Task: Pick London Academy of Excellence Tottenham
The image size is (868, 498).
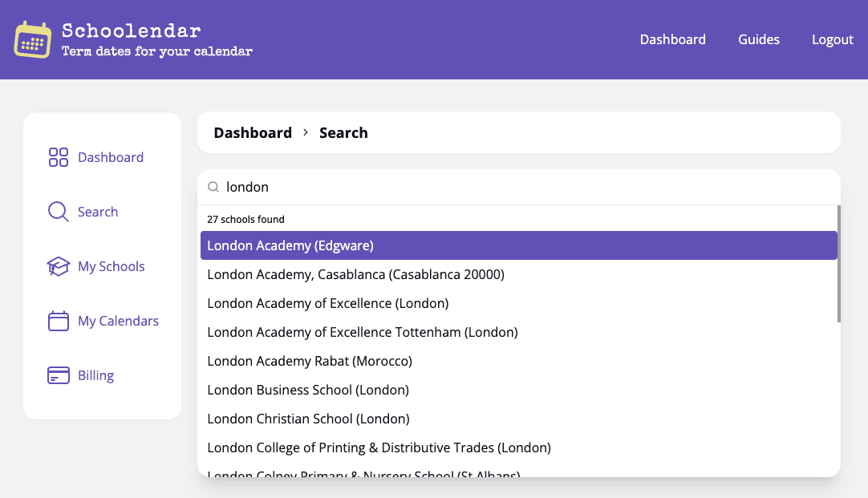Action: pos(362,332)
